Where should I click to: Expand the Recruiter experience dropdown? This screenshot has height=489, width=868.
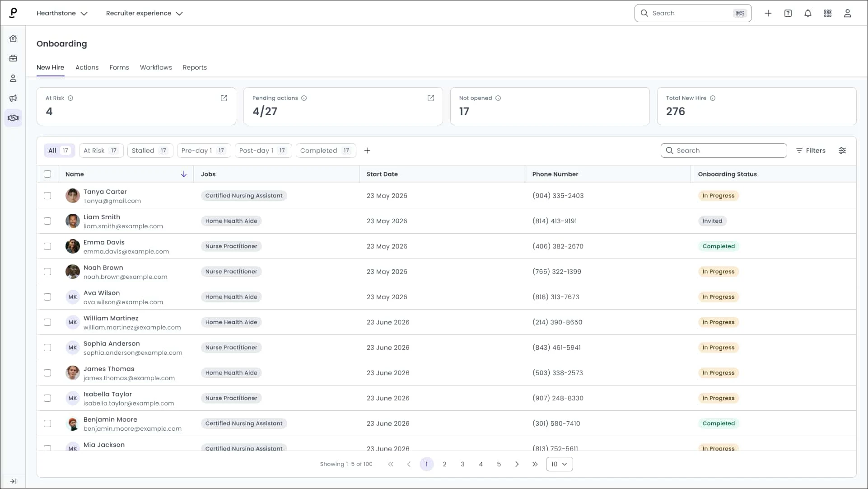click(144, 13)
